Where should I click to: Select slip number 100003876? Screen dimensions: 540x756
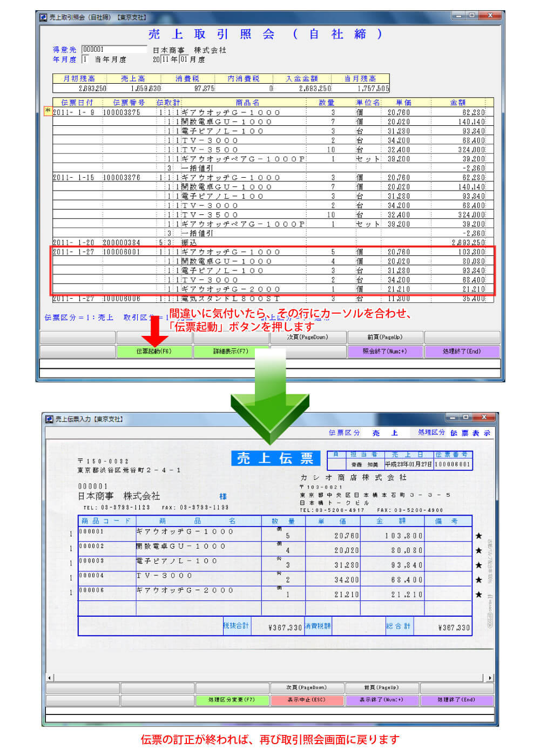(x=122, y=178)
